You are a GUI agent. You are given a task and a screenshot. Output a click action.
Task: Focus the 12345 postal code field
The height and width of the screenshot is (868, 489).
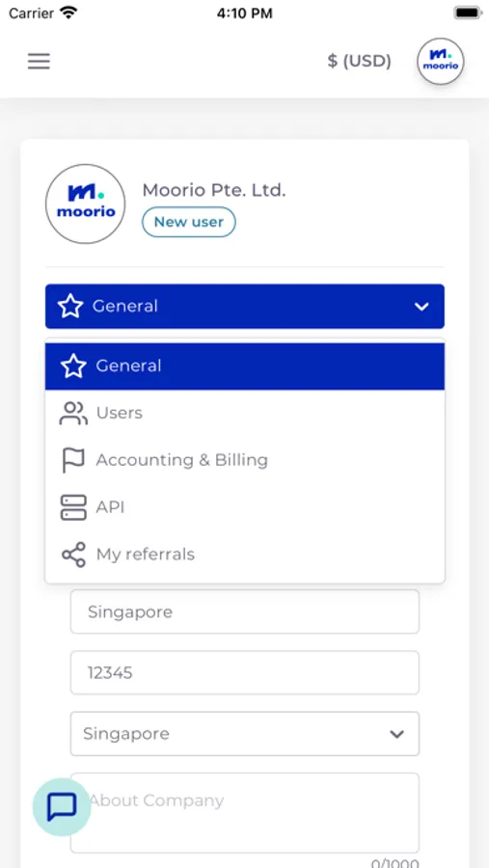(x=245, y=672)
